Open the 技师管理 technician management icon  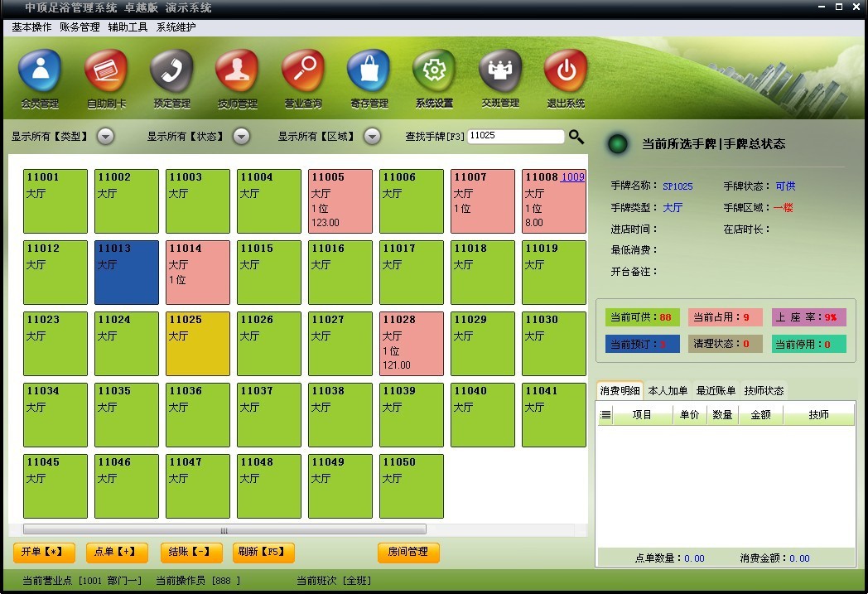tap(237, 79)
